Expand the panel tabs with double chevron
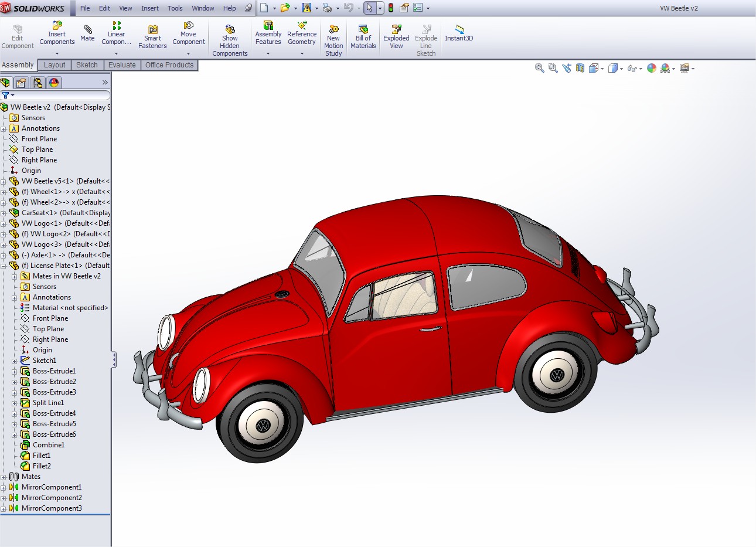 point(105,83)
